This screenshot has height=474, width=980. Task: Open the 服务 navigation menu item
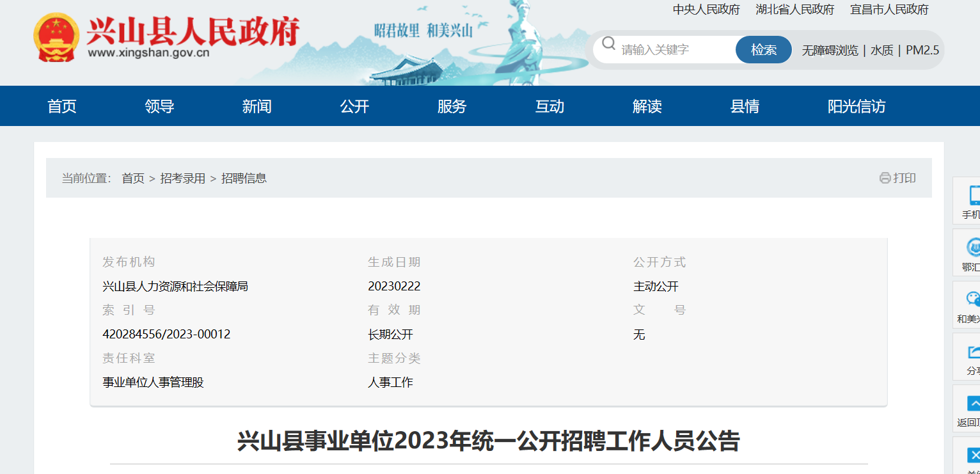click(x=452, y=106)
